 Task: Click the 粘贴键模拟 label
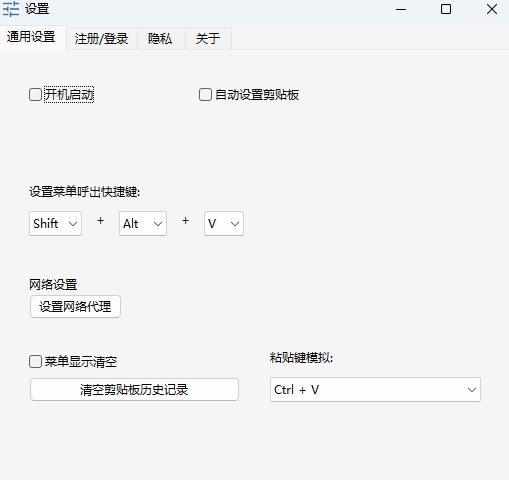(x=301, y=358)
